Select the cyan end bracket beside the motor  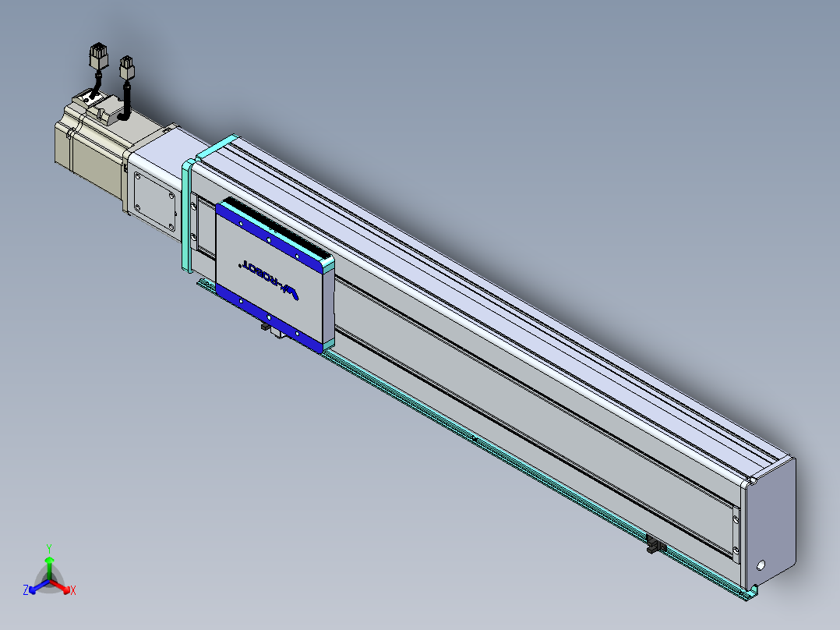187,216
